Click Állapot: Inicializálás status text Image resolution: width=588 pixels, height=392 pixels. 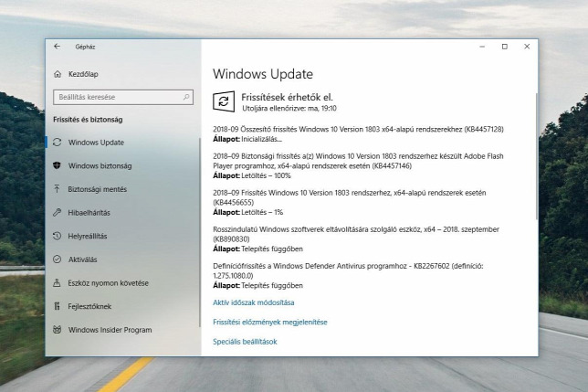click(247, 139)
